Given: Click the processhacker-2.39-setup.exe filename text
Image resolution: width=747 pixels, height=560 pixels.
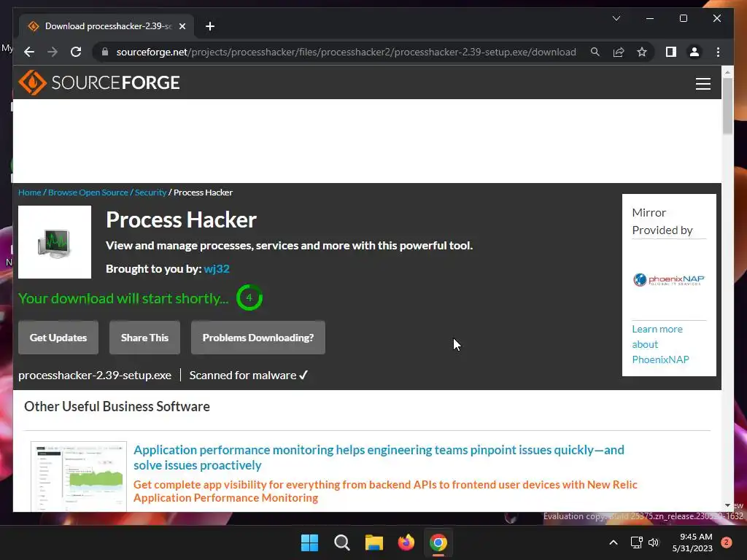Looking at the screenshot, I should [95, 376].
